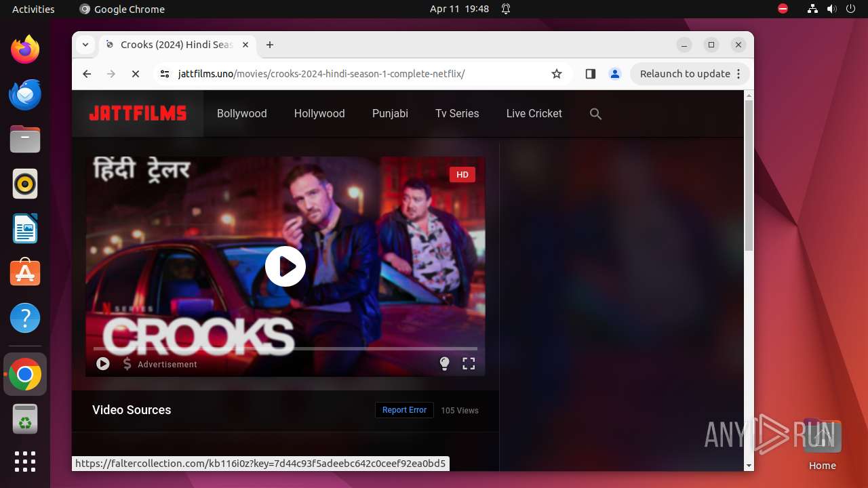The width and height of the screenshot is (868, 488).
Task: Open the Jattfilms search magnifier
Action: (595, 114)
